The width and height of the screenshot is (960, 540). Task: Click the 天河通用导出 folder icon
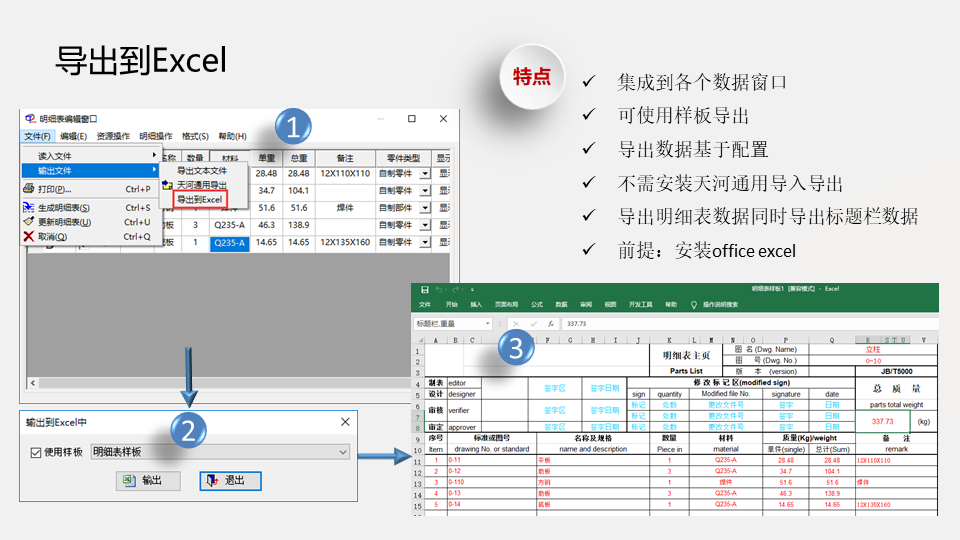tap(167, 185)
